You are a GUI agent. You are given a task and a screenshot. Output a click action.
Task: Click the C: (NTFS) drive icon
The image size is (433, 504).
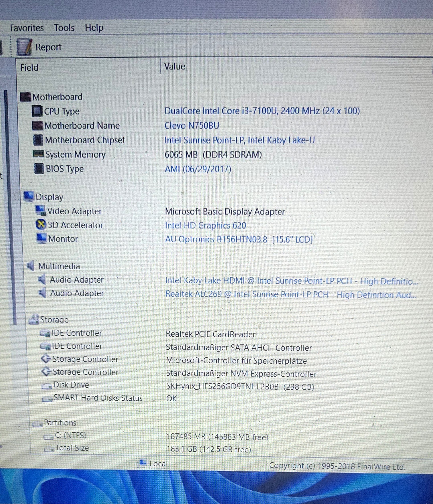click(49, 437)
